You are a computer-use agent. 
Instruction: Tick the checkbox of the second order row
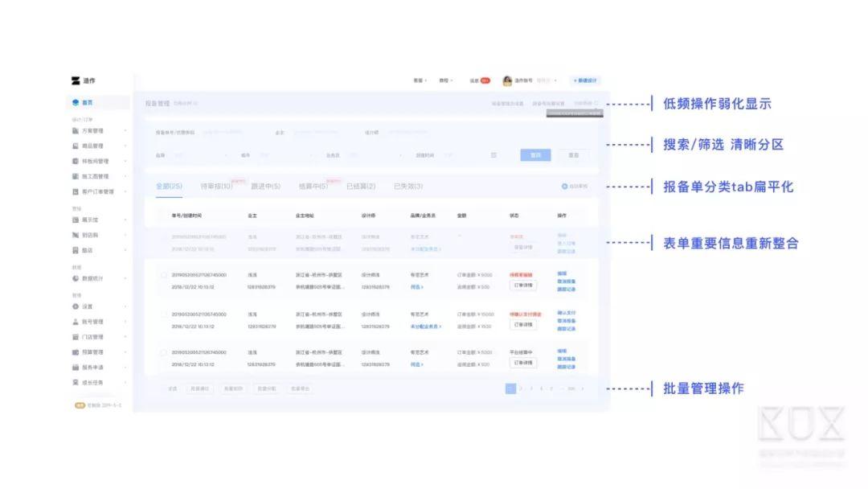(x=163, y=275)
